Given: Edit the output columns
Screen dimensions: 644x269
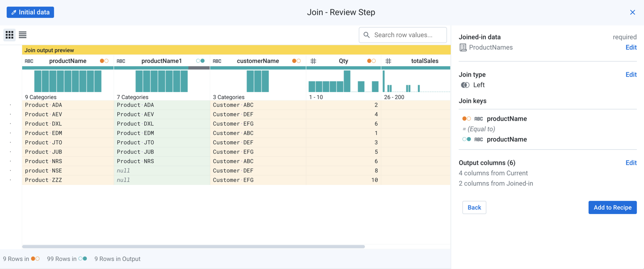Looking at the screenshot, I should tap(631, 163).
